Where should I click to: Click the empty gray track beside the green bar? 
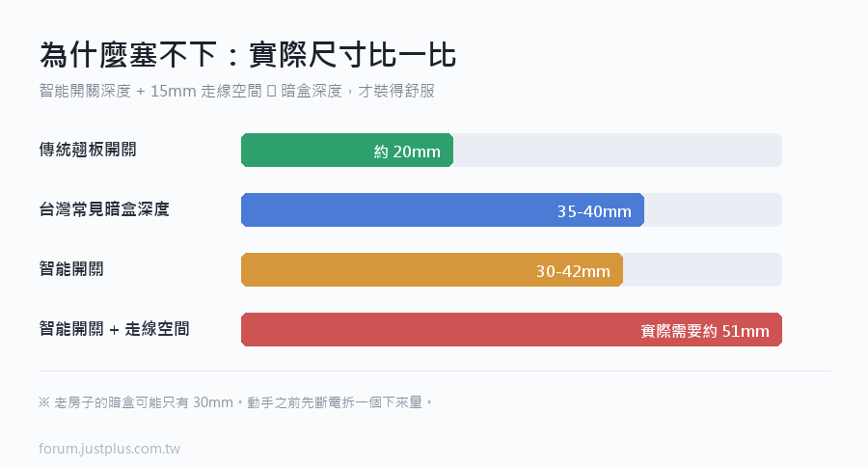pos(618,150)
